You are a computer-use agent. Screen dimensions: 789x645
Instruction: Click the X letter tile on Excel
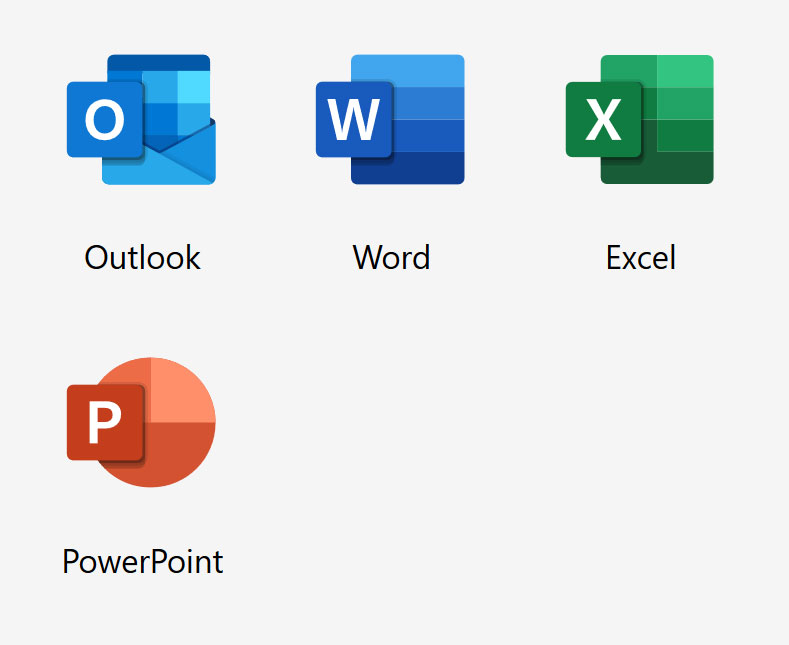[603, 120]
